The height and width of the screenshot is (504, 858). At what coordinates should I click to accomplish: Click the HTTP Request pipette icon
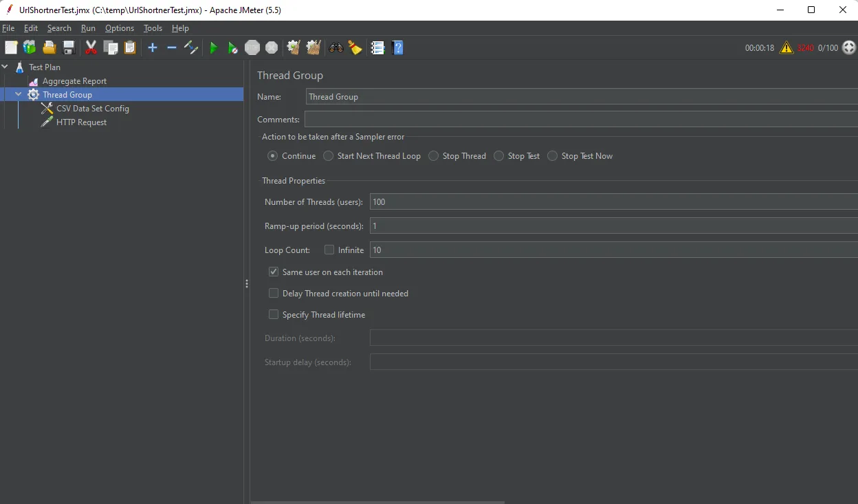47,122
